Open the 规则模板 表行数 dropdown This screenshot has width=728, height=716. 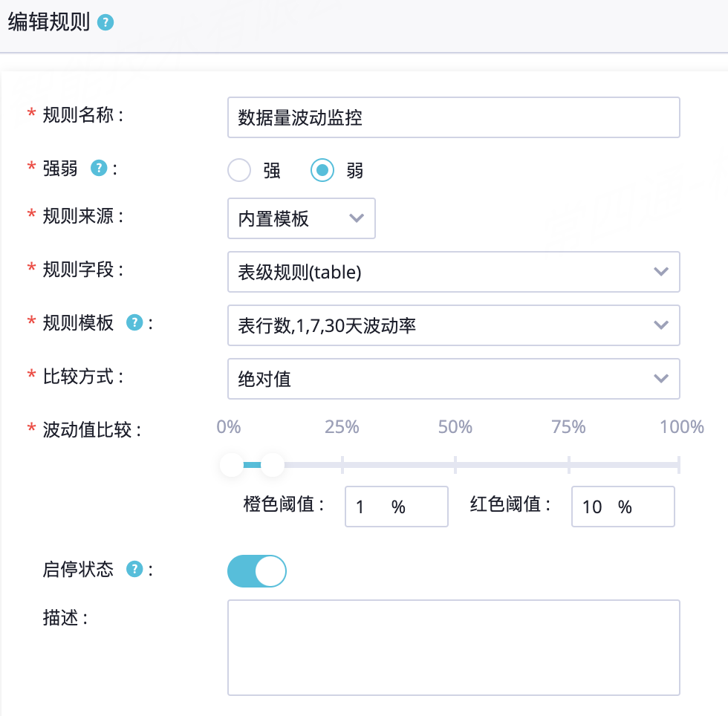(x=454, y=325)
